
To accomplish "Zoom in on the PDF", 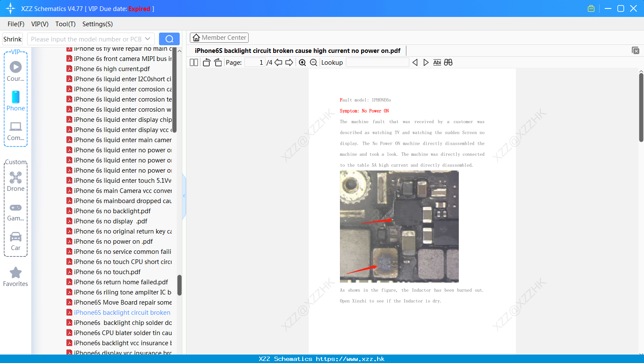I will 302,63.
